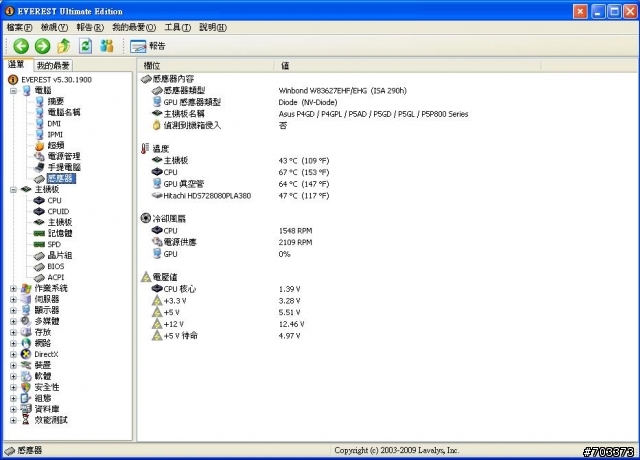Click the 組態 configuration icon

tap(26, 398)
